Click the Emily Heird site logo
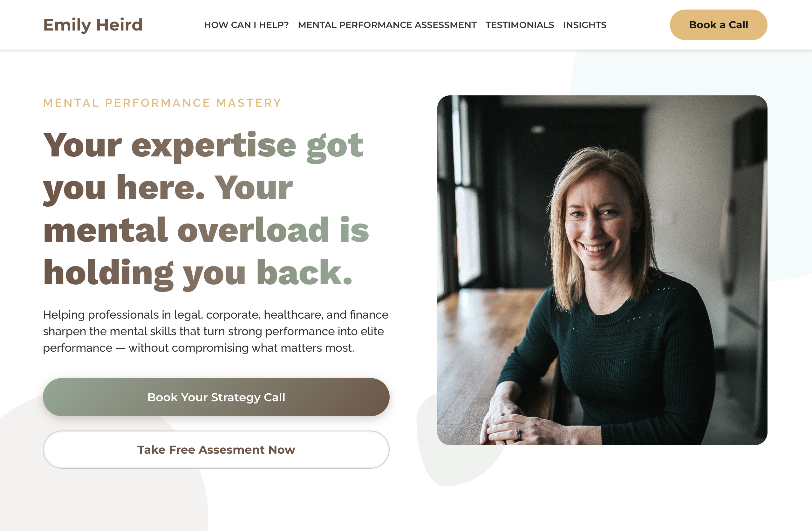The image size is (812, 531). pyautogui.click(x=93, y=25)
